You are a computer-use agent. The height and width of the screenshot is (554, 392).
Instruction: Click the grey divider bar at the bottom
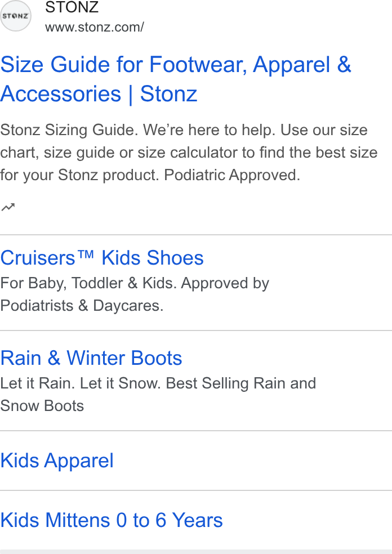tap(196, 552)
